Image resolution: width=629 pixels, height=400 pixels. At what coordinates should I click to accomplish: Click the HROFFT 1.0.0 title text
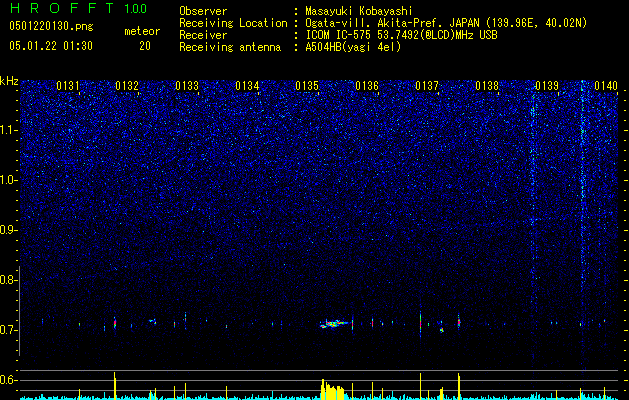(x=79, y=8)
